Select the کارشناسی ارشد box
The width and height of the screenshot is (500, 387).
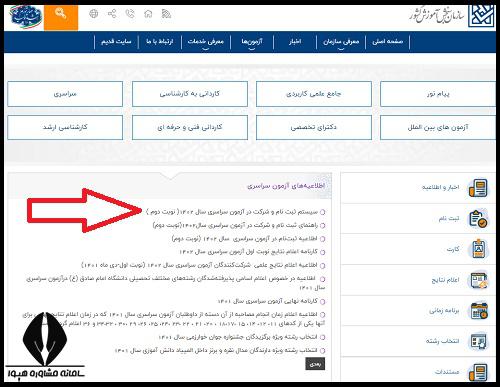pos(65,127)
